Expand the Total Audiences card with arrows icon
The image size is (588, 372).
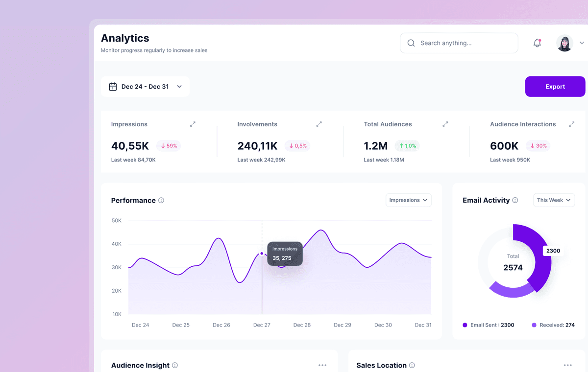(x=445, y=124)
